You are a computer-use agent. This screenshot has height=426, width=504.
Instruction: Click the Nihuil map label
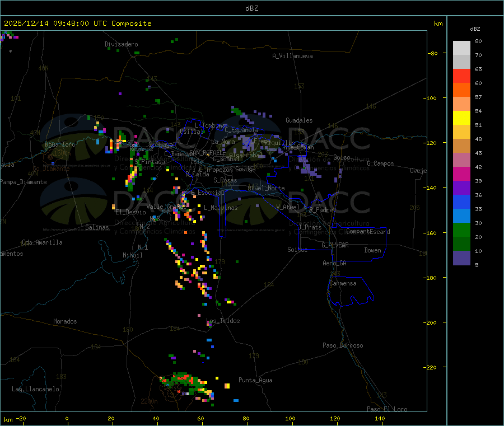[132, 255]
